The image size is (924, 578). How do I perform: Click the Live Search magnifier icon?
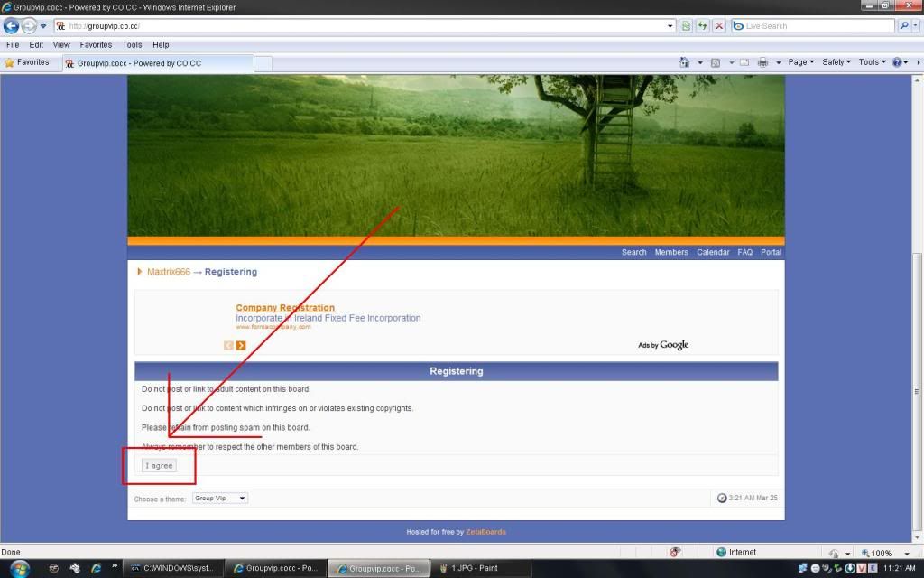pyautogui.click(x=905, y=26)
